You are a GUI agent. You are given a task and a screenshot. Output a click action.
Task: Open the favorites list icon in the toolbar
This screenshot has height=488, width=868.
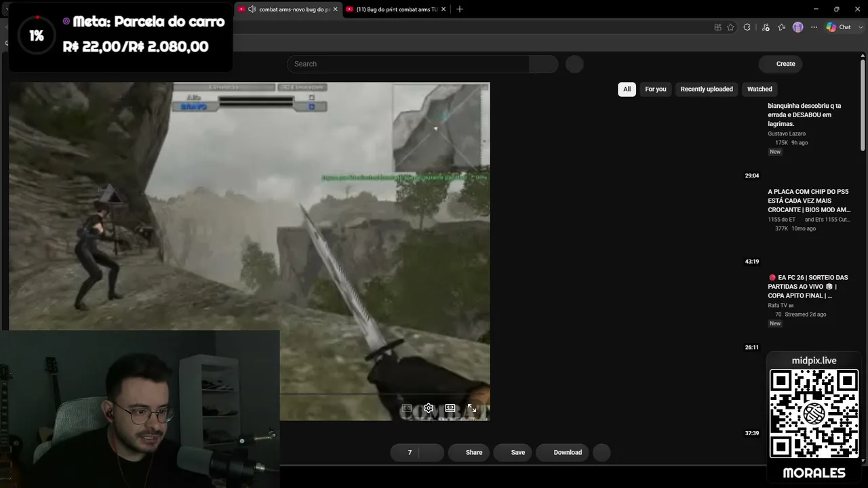coord(782,27)
